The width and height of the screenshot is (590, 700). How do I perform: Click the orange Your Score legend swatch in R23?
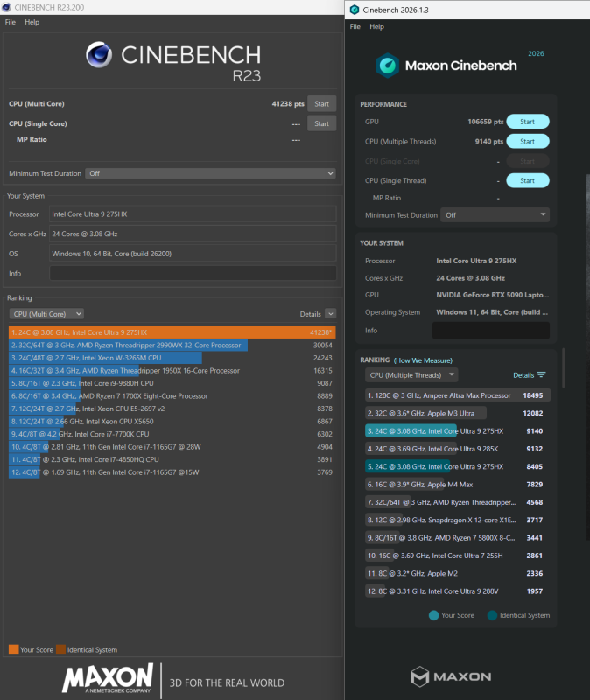point(13,649)
